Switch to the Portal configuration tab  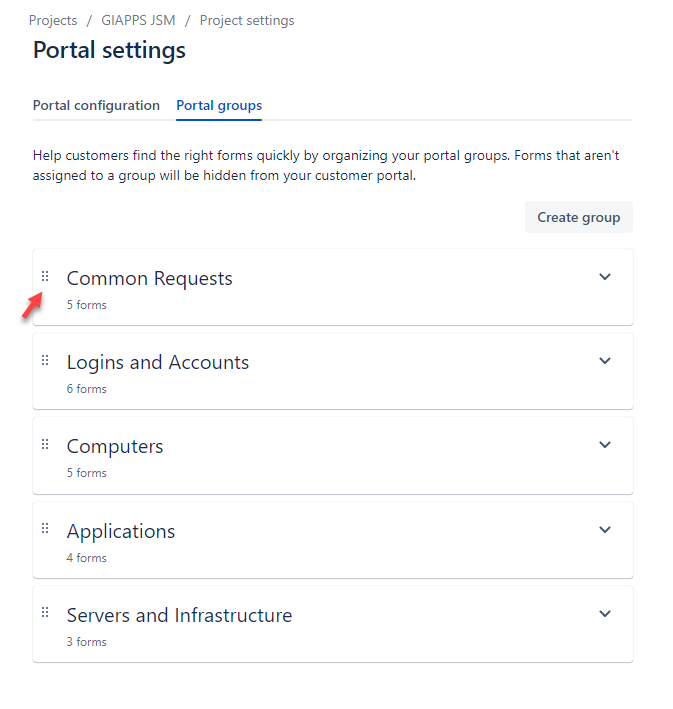point(96,105)
